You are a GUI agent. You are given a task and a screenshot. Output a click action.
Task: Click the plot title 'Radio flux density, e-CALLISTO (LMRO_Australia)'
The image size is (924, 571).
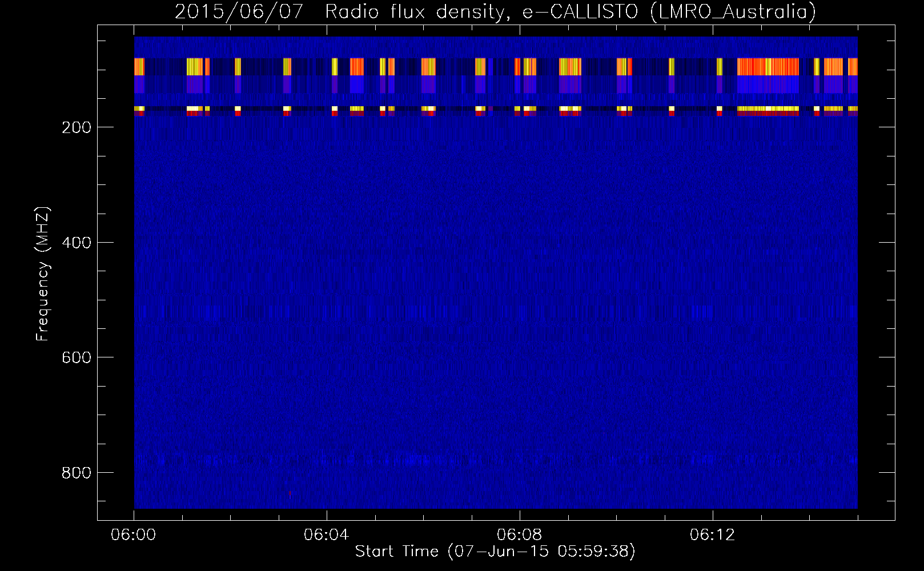(571, 11)
